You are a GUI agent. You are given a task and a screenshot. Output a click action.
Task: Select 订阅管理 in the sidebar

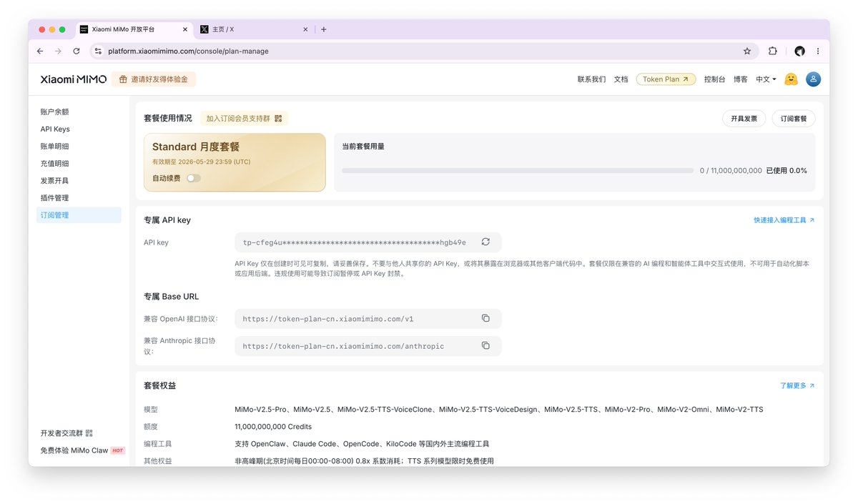79,215
